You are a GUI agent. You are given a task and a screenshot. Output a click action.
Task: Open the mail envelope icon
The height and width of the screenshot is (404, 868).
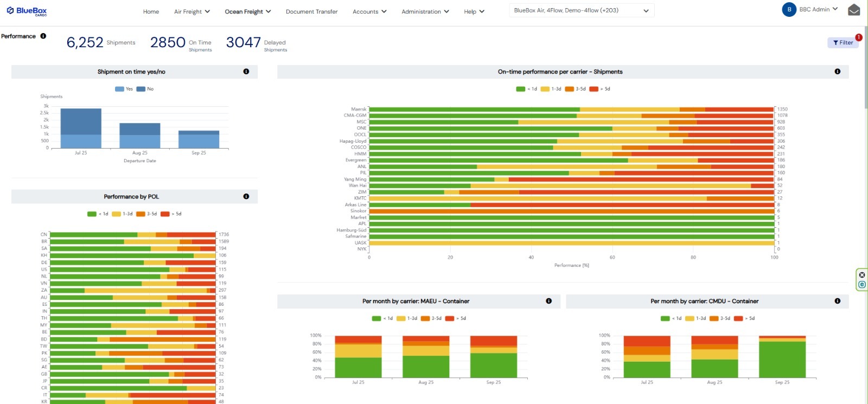point(854,10)
